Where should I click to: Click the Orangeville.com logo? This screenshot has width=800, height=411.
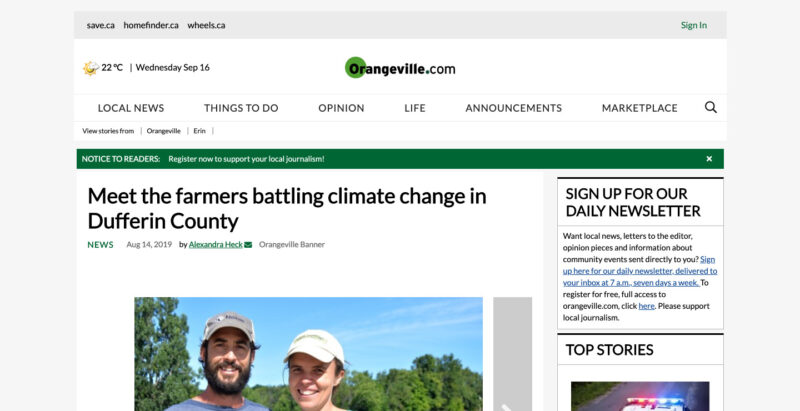coord(400,68)
